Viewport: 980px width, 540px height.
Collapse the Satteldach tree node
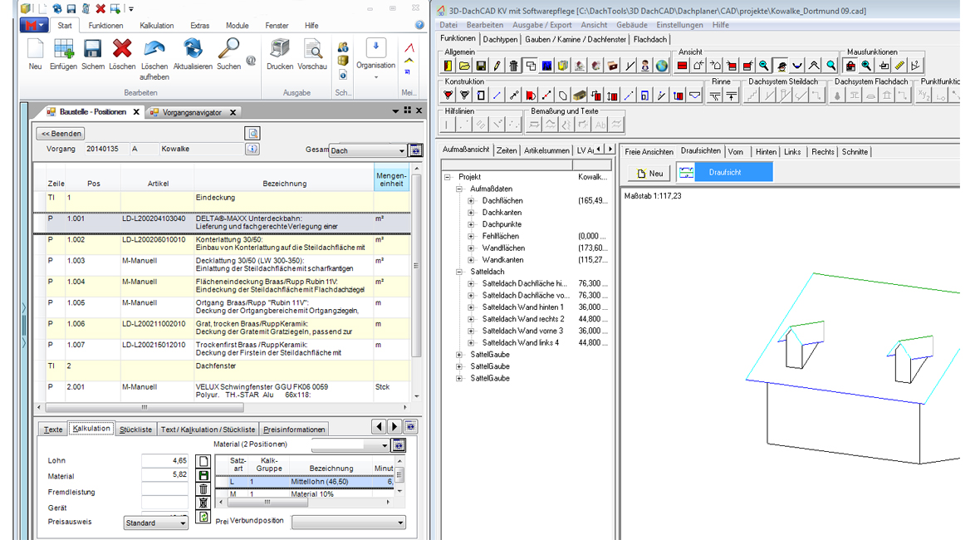459,272
